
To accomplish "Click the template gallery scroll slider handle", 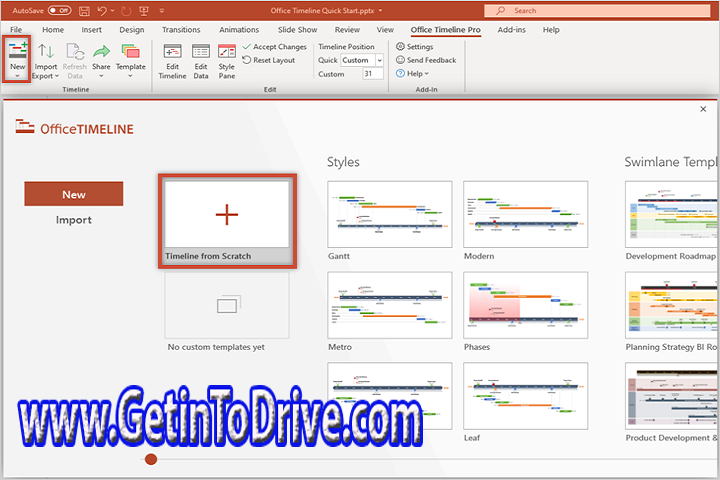I will (151, 459).
